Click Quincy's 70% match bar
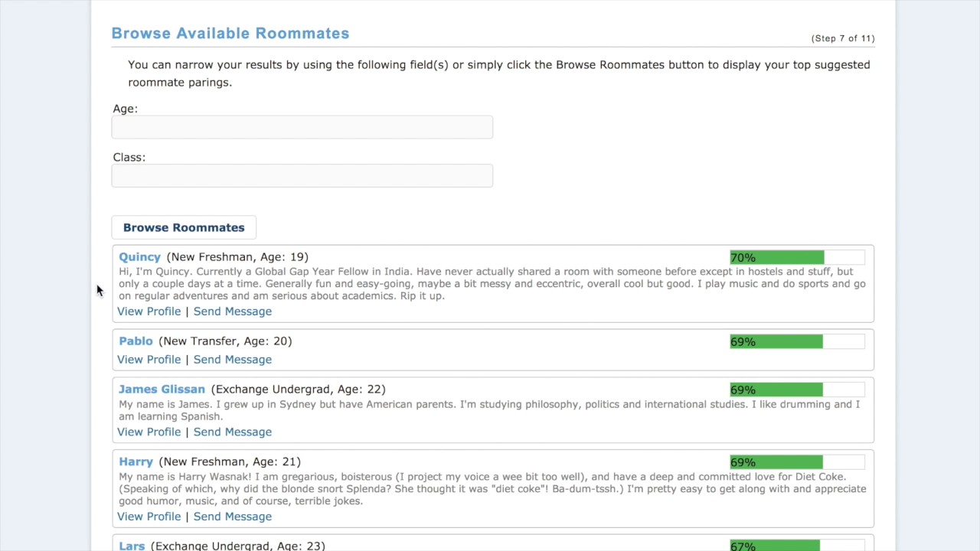The image size is (980, 551). 797,257
